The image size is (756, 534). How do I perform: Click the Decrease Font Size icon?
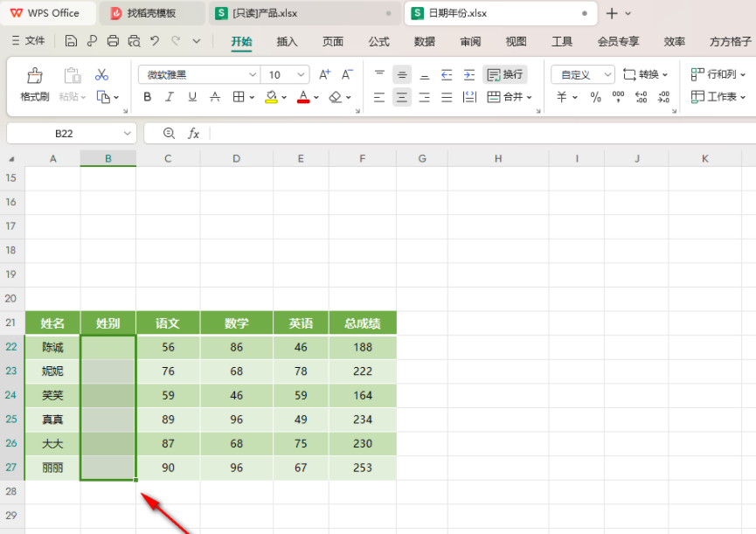[x=347, y=74]
